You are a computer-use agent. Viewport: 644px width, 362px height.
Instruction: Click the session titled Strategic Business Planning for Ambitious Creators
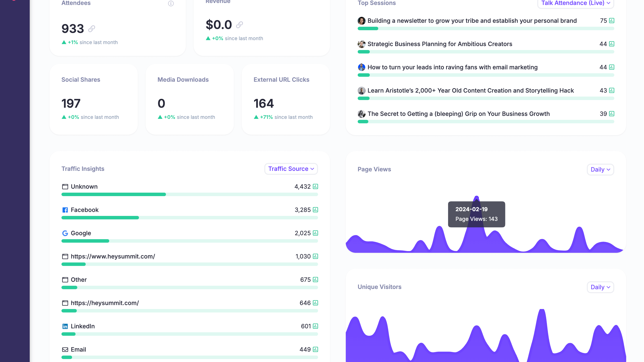point(439,44)
